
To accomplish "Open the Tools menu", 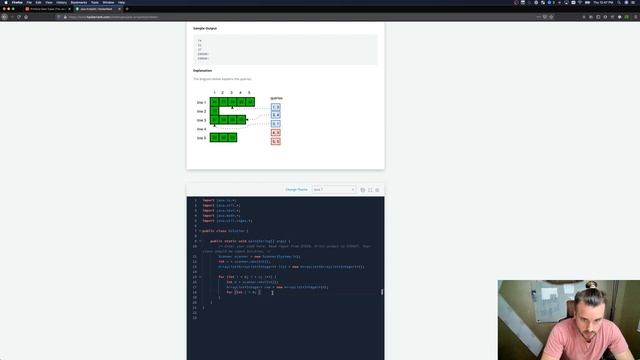I will click(x=95, y=2).
